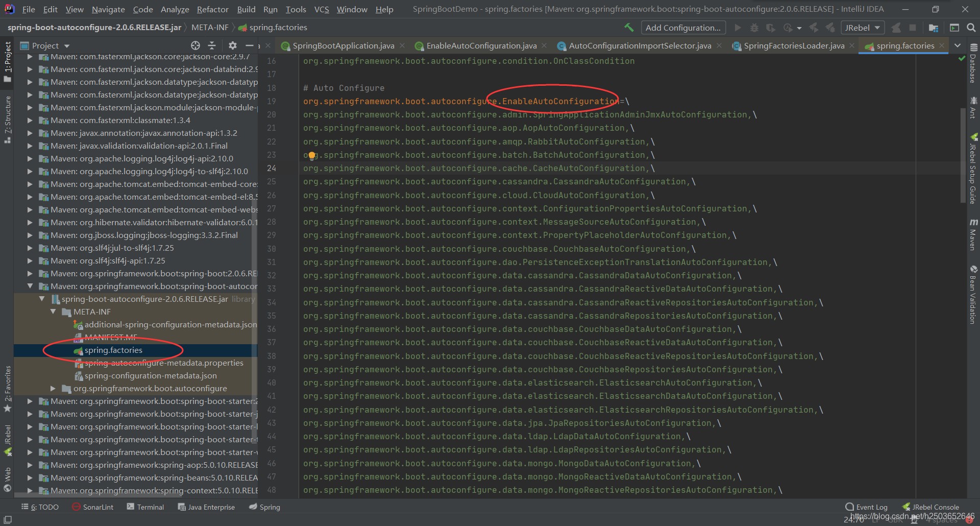The image size is (980, 526).
Task: Open JRebel Console in status bar
Action: click(x=930, y=507)
